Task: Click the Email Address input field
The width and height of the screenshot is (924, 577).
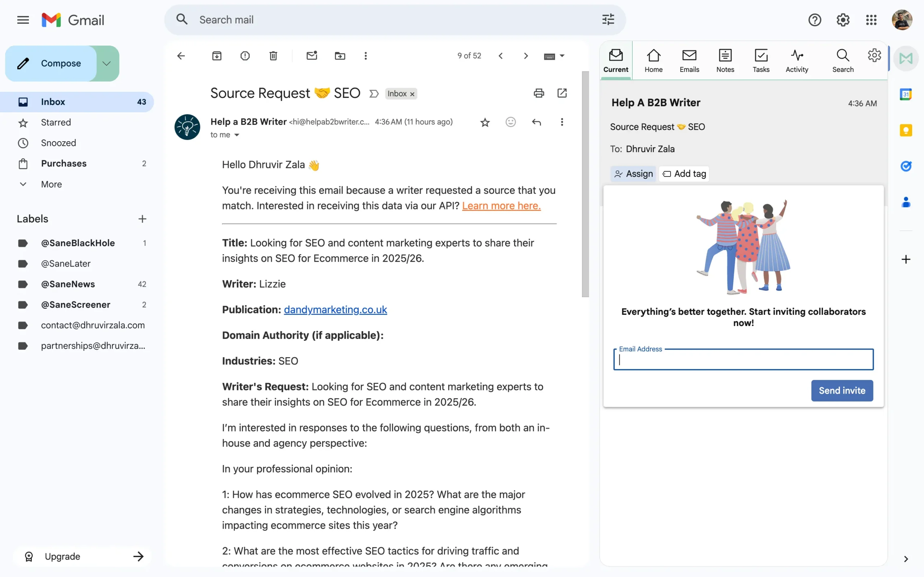Action: point(743,360)
